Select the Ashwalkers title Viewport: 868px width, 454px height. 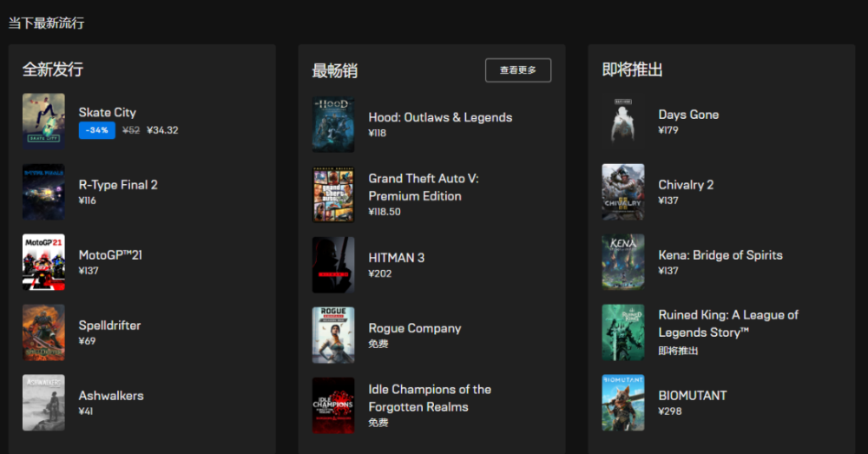(111, 396)
